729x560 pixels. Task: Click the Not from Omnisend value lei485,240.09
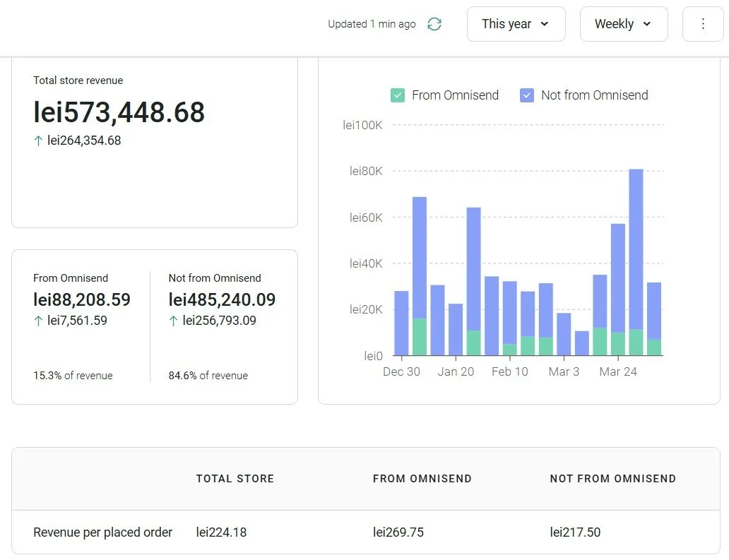222,299
